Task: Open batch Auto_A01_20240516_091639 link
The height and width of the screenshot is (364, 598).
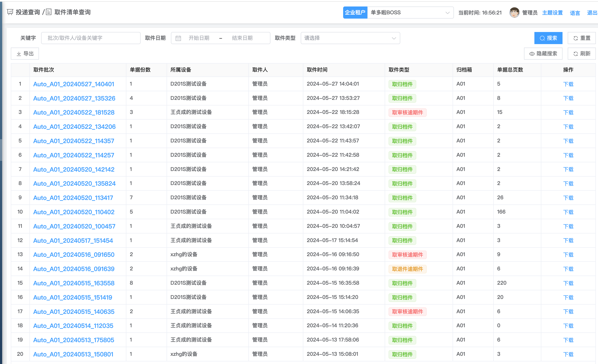Action: tap(74, 269)
